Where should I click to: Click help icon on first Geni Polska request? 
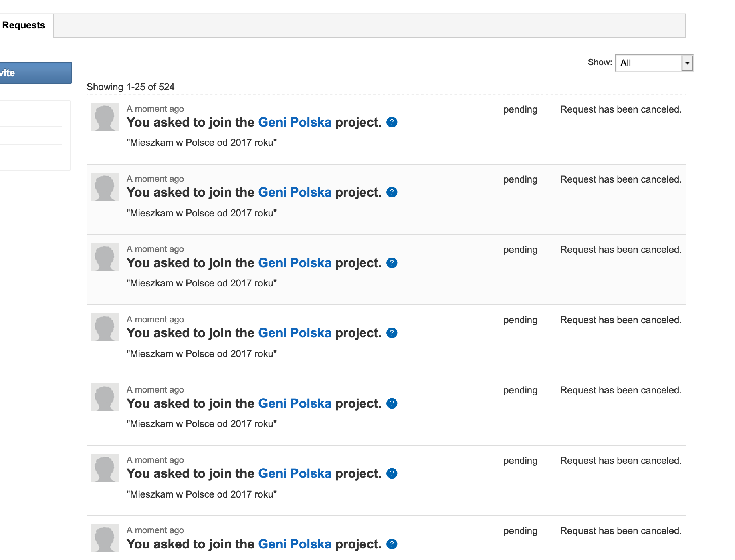point(392,122)
